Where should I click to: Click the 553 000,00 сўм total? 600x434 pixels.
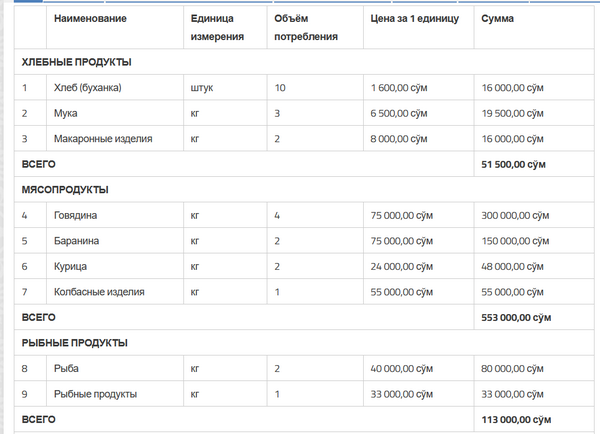[x=516, y=318]
